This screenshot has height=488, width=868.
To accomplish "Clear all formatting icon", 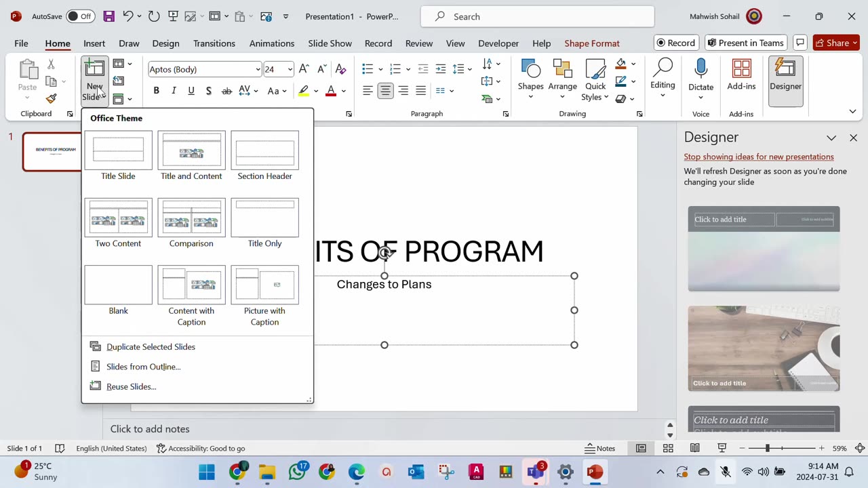I will tap(340, 69).
